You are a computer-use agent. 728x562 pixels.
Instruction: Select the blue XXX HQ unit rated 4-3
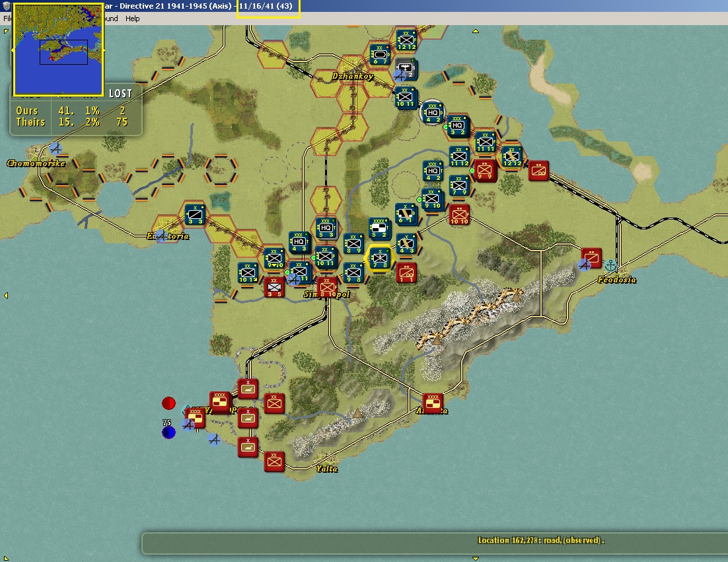(299, 242)
